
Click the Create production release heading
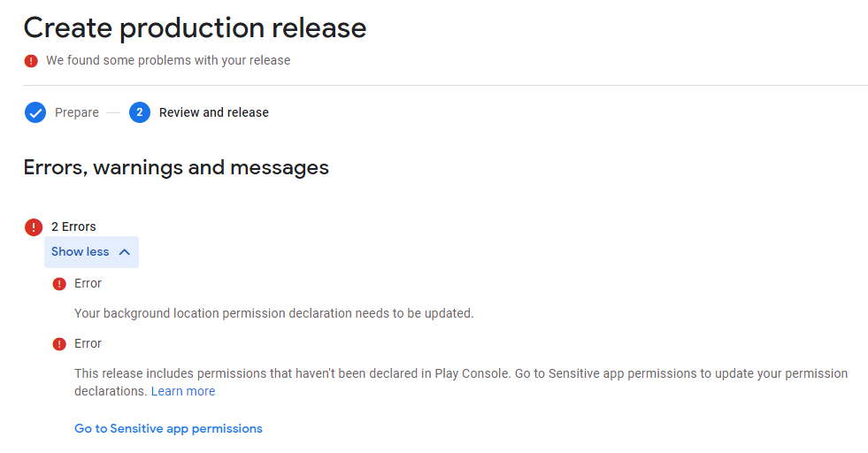pos(195,28)
